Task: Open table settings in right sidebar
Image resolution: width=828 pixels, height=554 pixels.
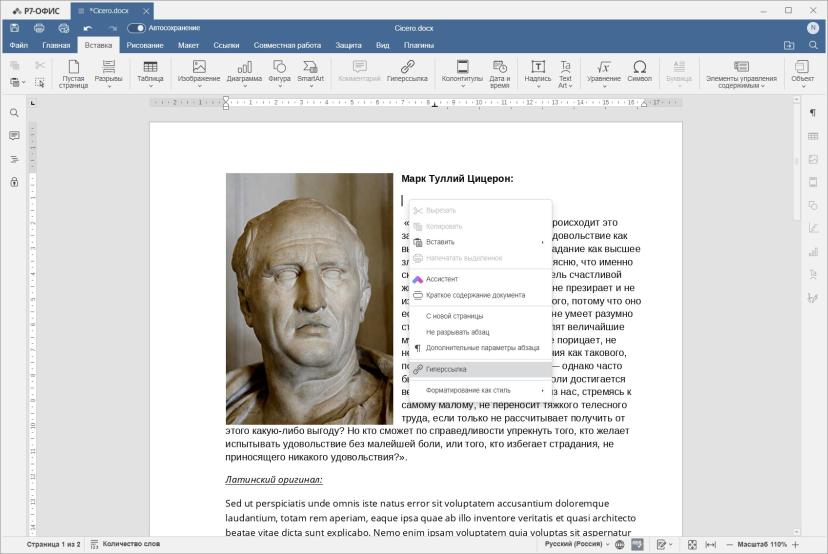Action: [x=813, y=136]
